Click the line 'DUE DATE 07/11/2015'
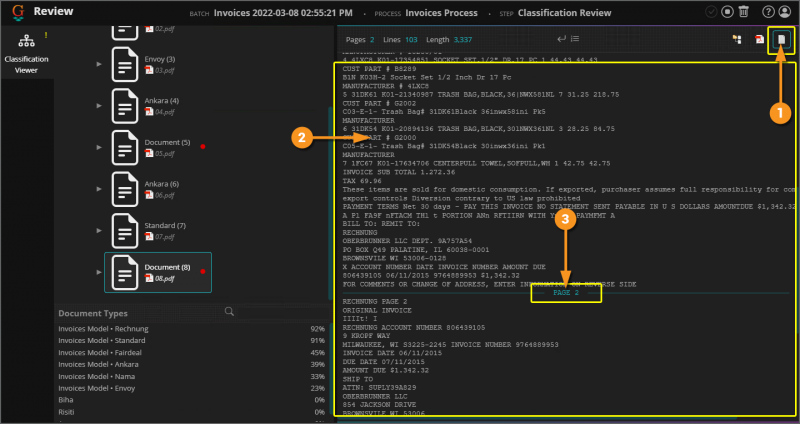This screenshot has height=424, width=800. [x=383, y=362]
